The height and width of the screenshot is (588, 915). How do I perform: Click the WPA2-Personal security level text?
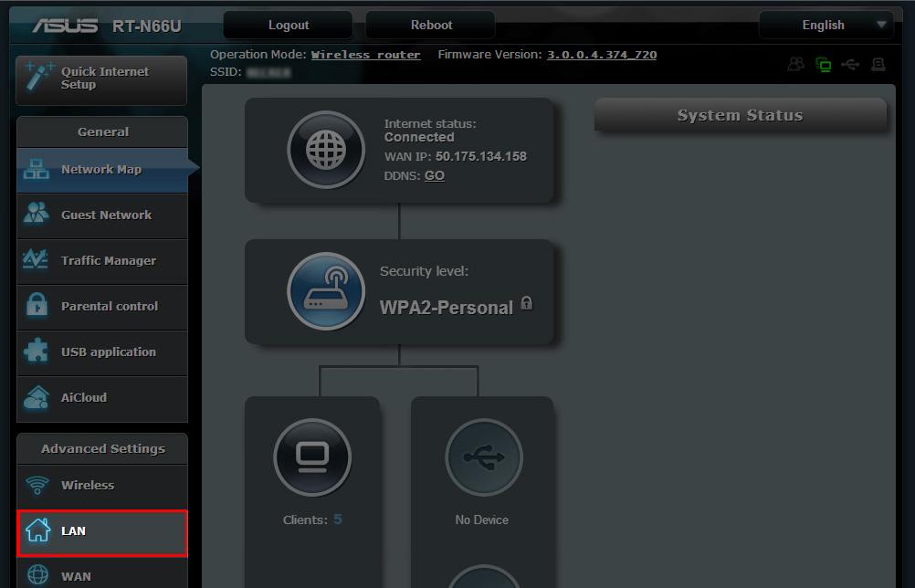(447, 308)
